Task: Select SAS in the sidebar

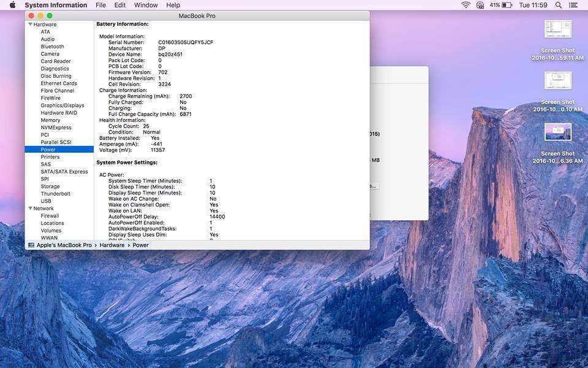Action: (x=46, y=164)
